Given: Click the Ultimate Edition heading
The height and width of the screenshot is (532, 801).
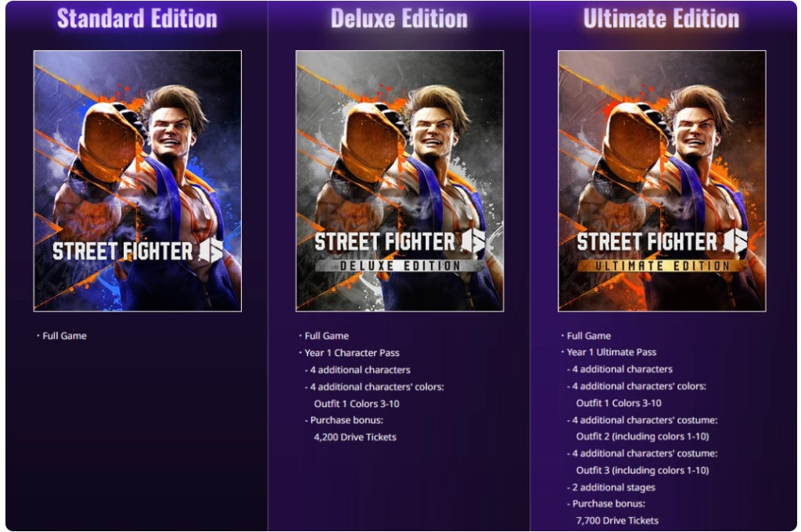Looking at the screenshot, I should pos(661,19).
